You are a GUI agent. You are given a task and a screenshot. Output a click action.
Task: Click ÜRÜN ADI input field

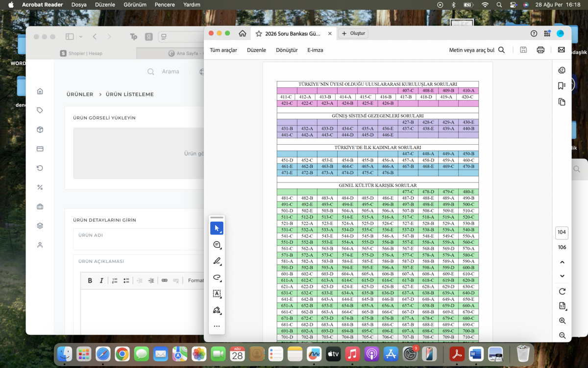(x=138, y=239)
